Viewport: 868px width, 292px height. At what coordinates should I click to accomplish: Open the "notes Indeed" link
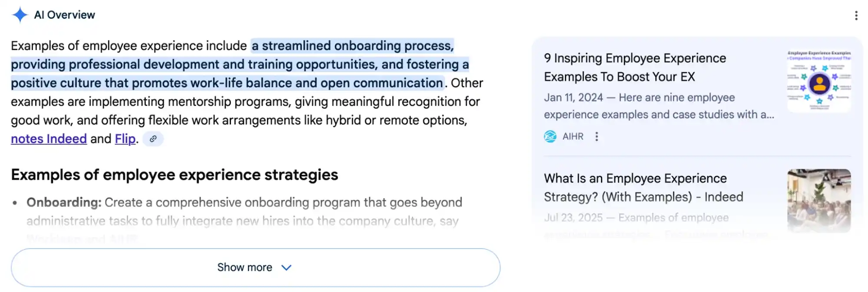click(49, 139)
